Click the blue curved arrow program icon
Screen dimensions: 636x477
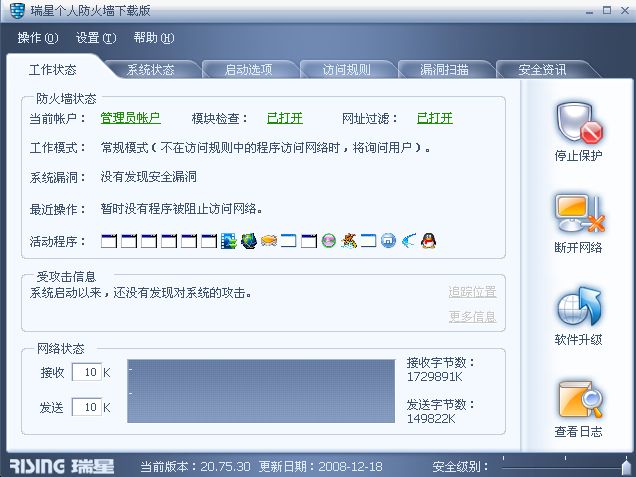[408, 241]
